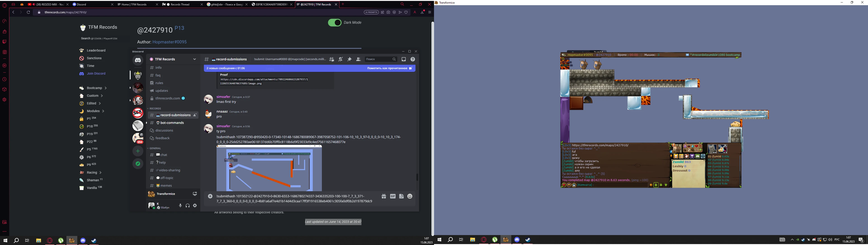Click attachment plus button in message box

point(210,196)
